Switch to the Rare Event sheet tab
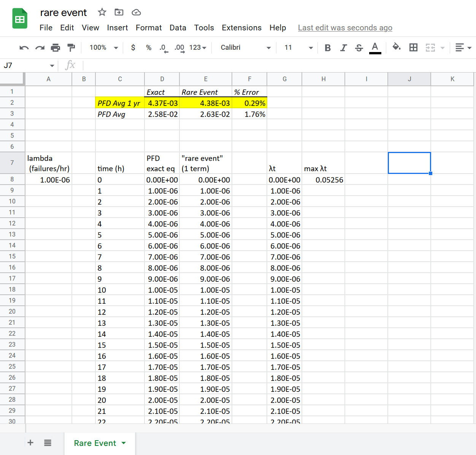The image size is (476, 455). tap(95, 443)
